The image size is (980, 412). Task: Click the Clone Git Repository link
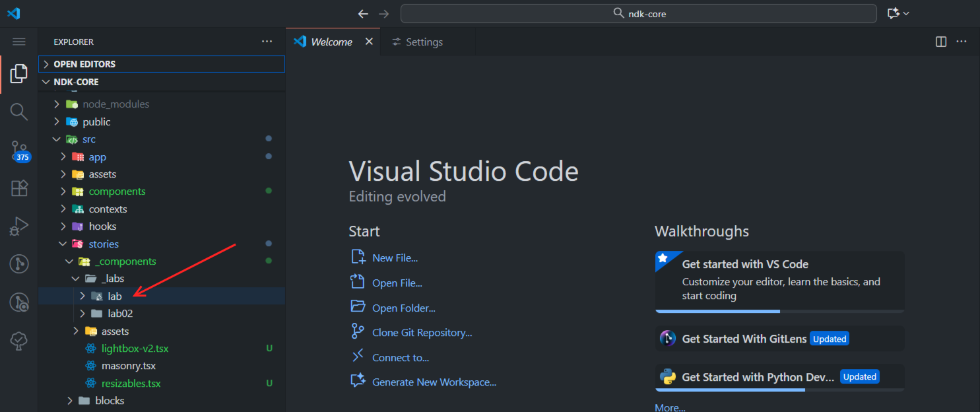coord(422,333)
